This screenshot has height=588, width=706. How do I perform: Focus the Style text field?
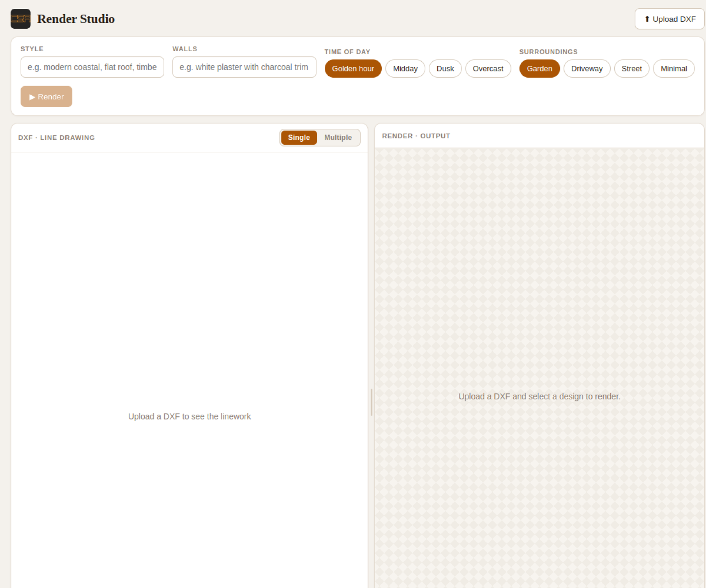tap(92, 67)
